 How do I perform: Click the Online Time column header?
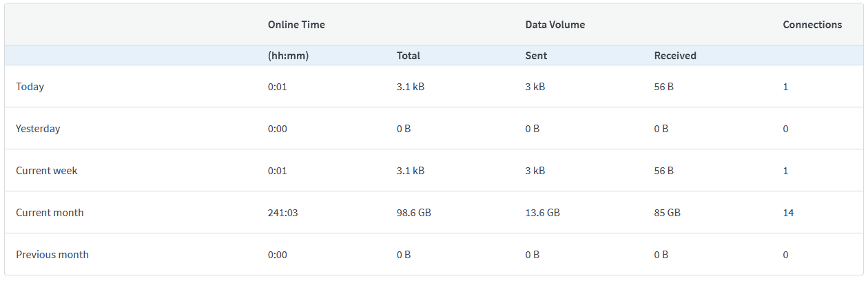click(x=296, y=25)
